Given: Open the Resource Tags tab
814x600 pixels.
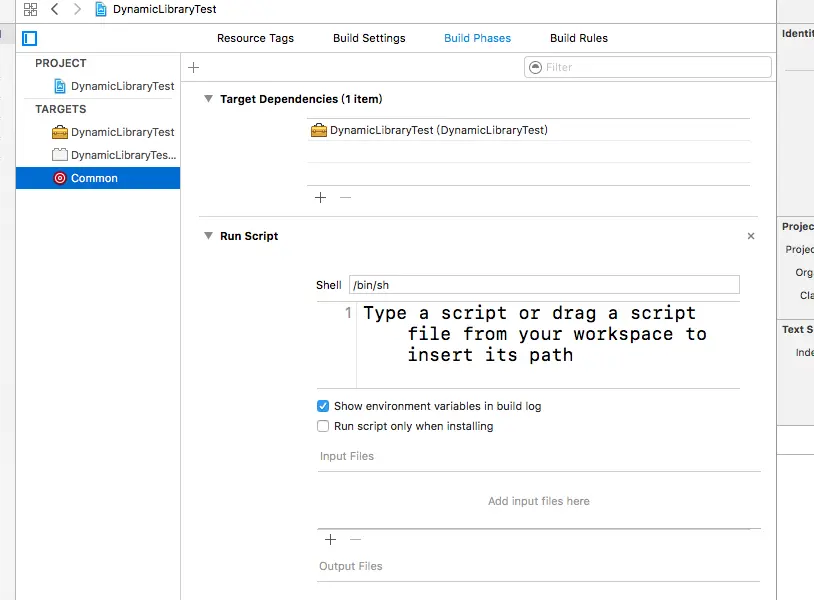Looking at the screenshot, I should point(255,38).
